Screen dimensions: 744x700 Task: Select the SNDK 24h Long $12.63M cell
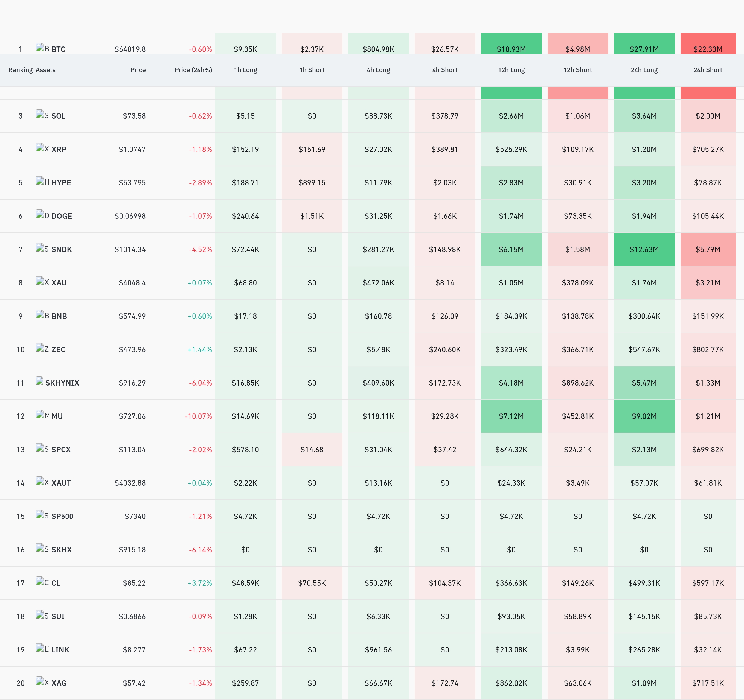(644, 250)
